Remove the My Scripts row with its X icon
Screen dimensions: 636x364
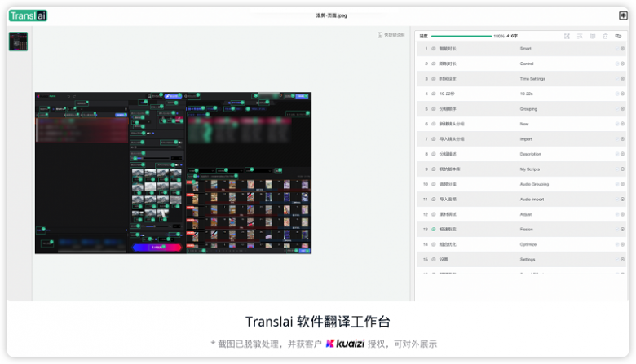(x=622, y=169)
